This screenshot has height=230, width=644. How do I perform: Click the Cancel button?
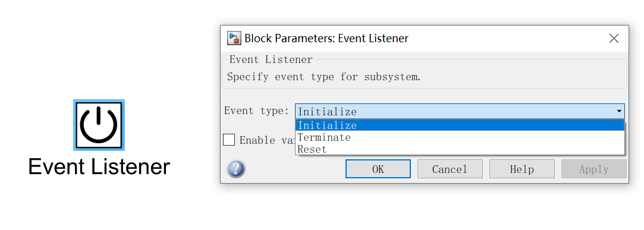pos(450,169)
